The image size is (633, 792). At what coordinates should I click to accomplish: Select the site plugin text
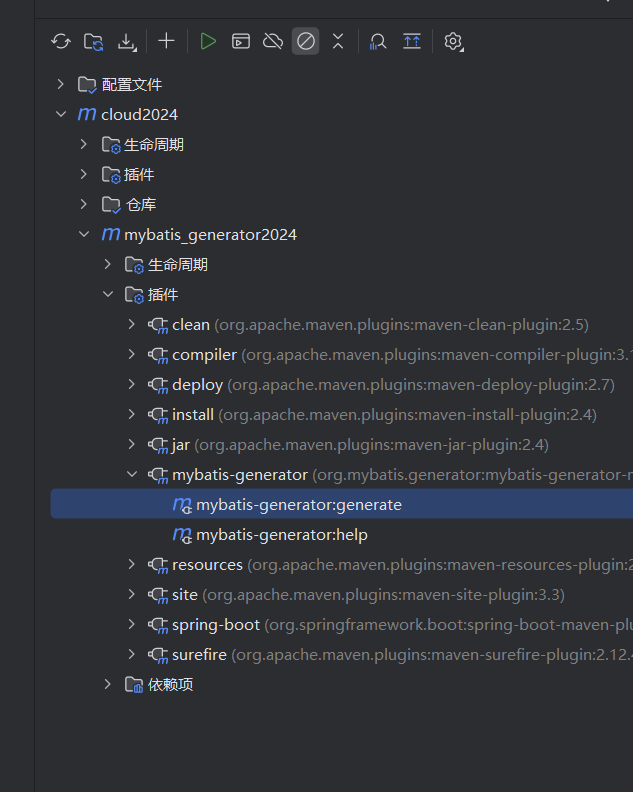click(x=185, y=595)
